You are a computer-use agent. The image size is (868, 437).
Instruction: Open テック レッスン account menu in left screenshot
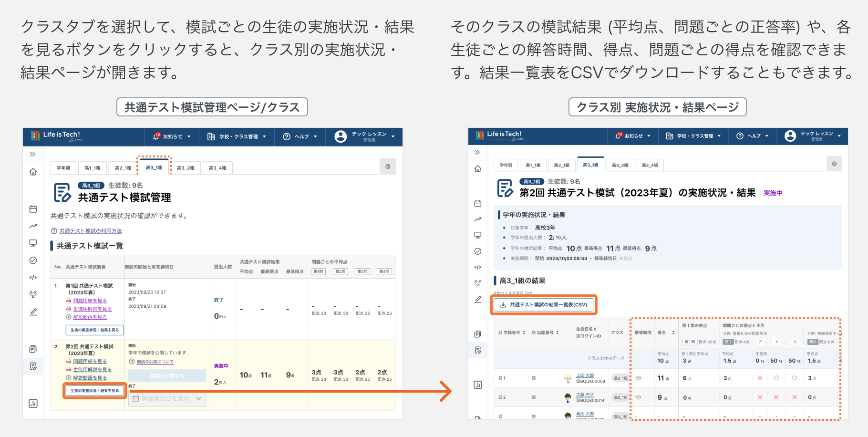pyautogui.click(x=364, y=136)
